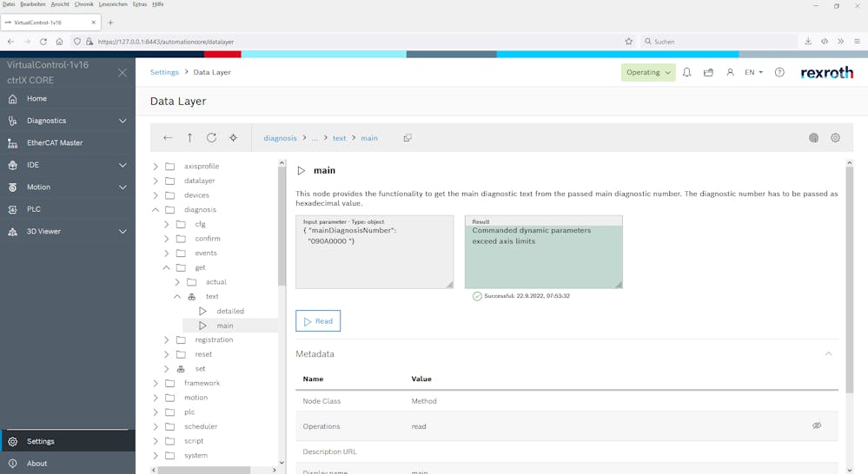The height and width of the screenshot is (474, 868).
Task: Open the EN language dropdown
Action: tap(753, 73)
